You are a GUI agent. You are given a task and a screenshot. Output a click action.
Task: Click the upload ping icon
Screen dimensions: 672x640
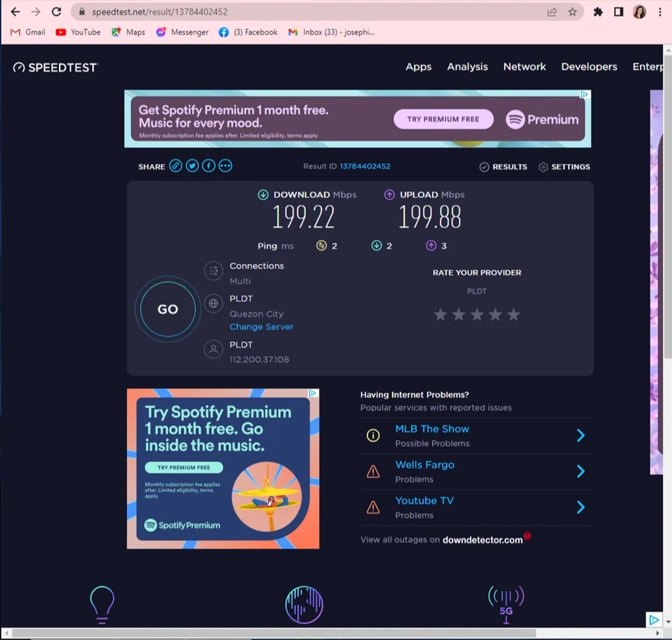tap(431, 245)
